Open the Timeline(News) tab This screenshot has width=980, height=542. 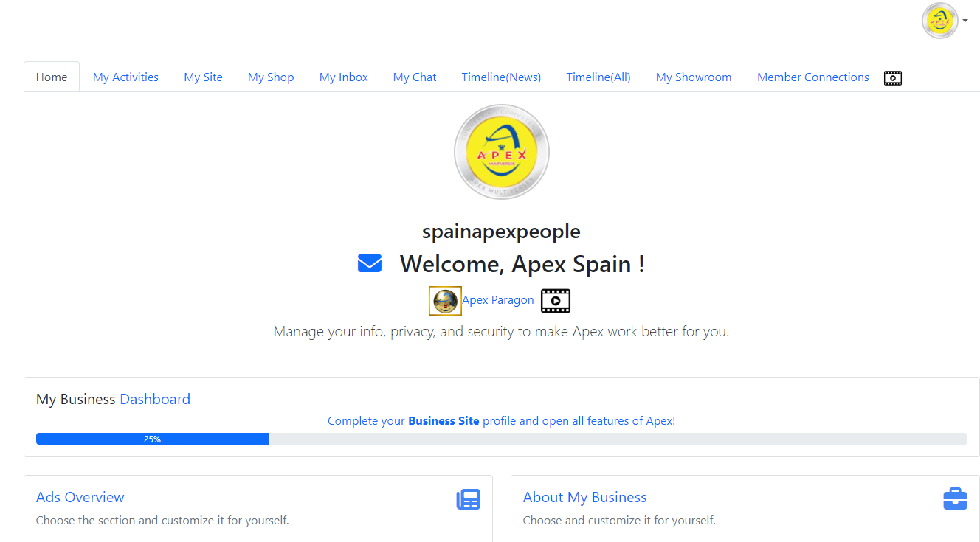click(501, 77)
